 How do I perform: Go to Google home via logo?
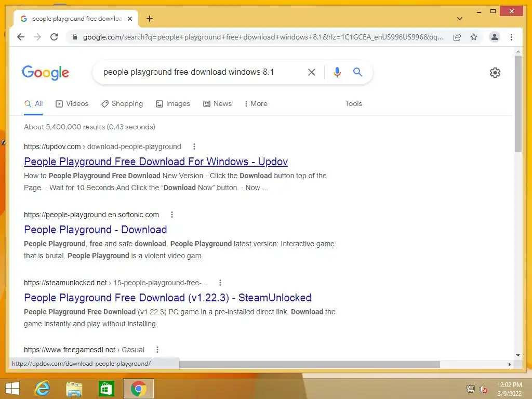(x=46, y=73)
